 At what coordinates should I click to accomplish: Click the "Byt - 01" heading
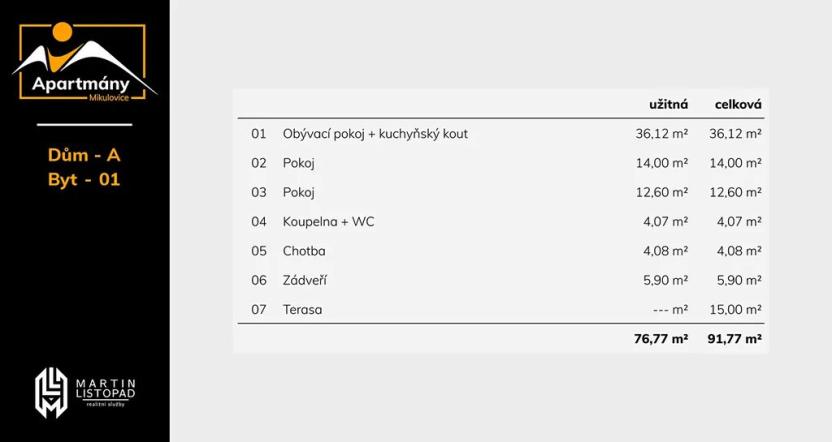(x=84, y=180)
